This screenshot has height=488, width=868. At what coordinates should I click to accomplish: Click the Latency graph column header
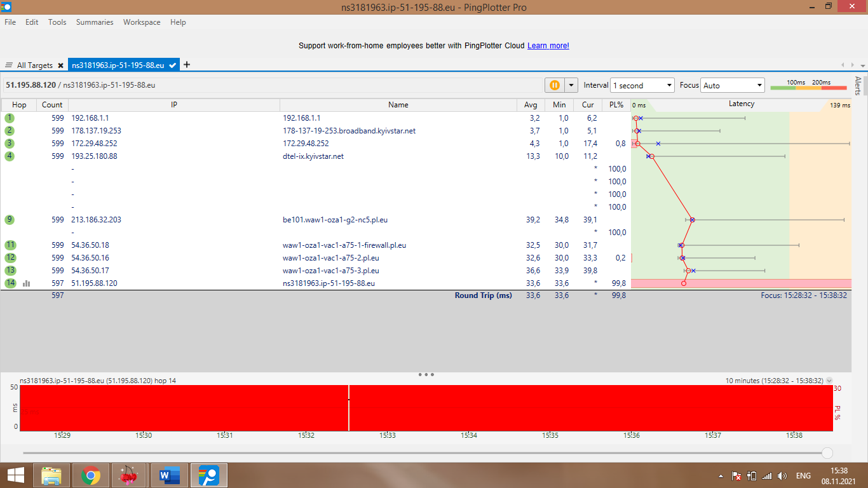tap(741, 104)
